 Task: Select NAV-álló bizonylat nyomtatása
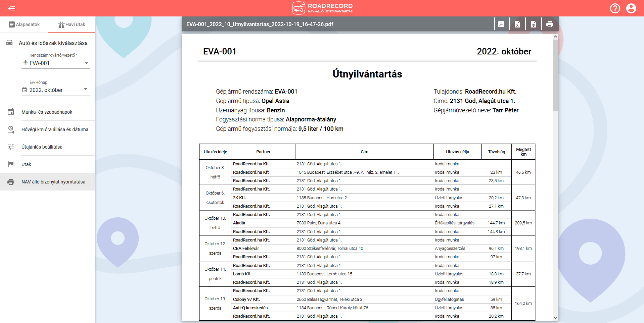click(x=48, y=182)
